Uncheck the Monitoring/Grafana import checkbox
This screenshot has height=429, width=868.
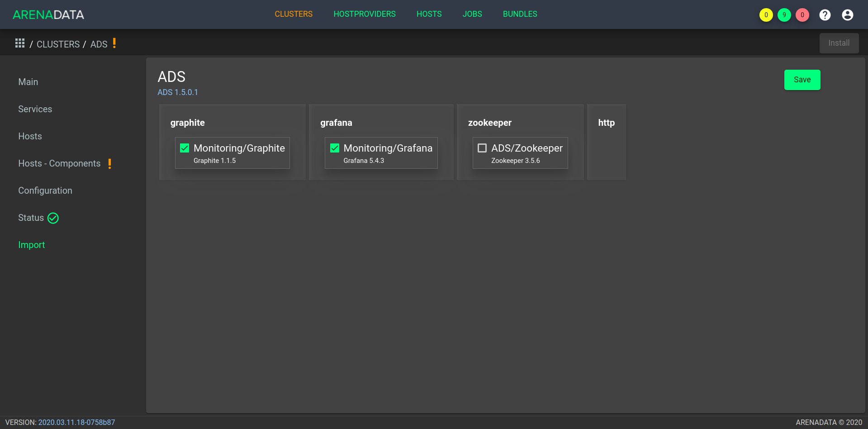tap(335, 148)
